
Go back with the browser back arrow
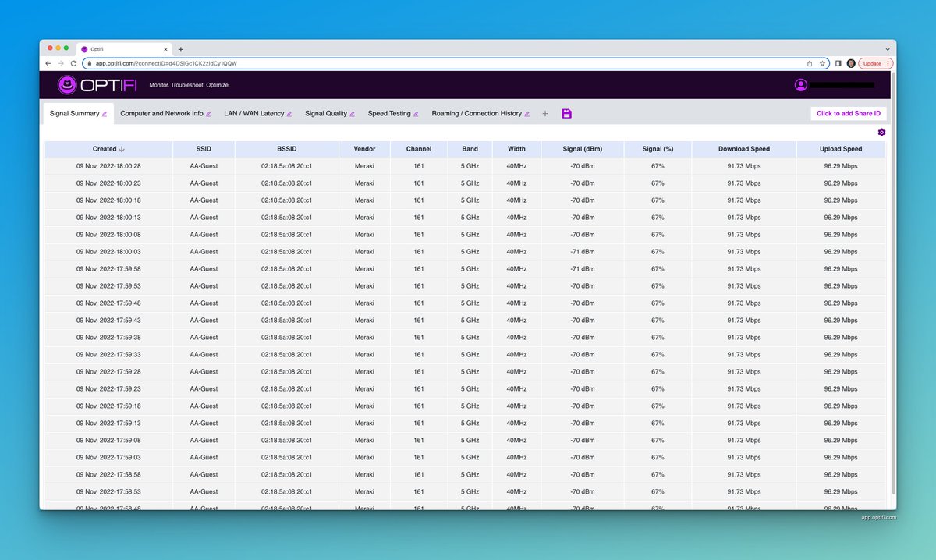[49, 63]
